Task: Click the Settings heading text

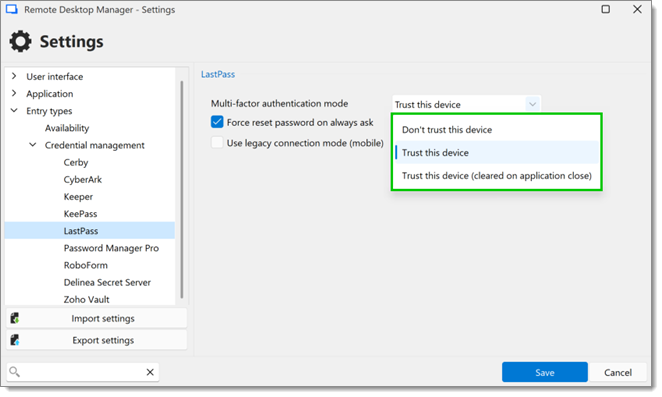Action: pos(71,41)
